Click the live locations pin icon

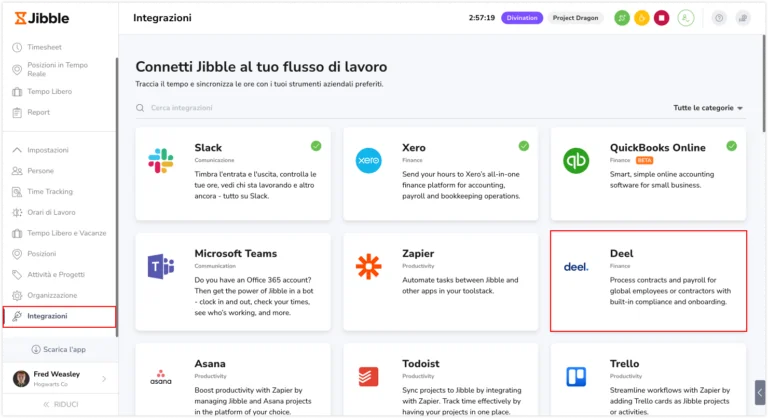click(x=17, y=70)
